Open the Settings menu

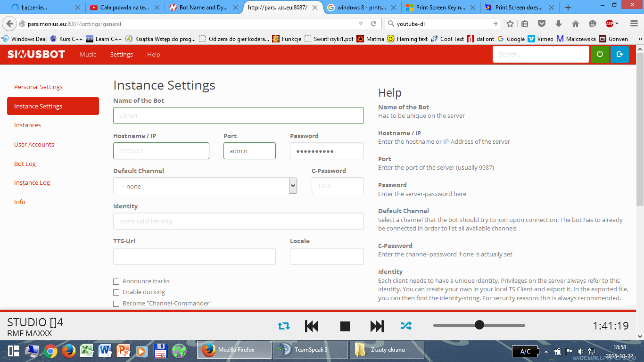point(122,54)
